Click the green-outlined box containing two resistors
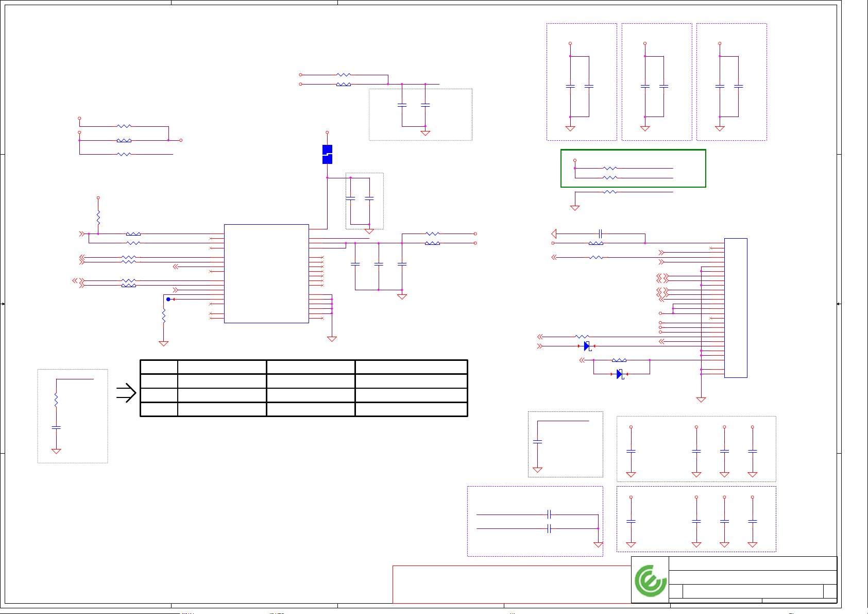The height and width of the screenshot is (614, 868). [633, 169]
